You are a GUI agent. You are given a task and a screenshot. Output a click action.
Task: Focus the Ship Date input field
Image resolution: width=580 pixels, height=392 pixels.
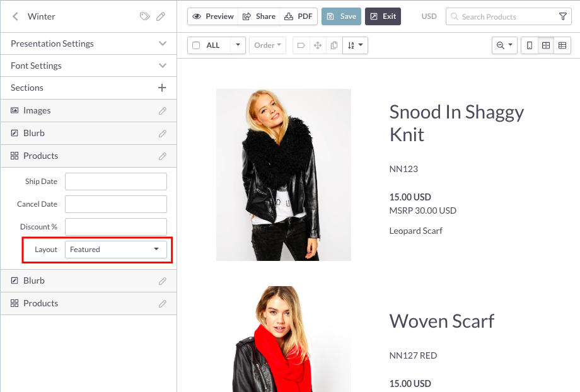coord(116,182)
